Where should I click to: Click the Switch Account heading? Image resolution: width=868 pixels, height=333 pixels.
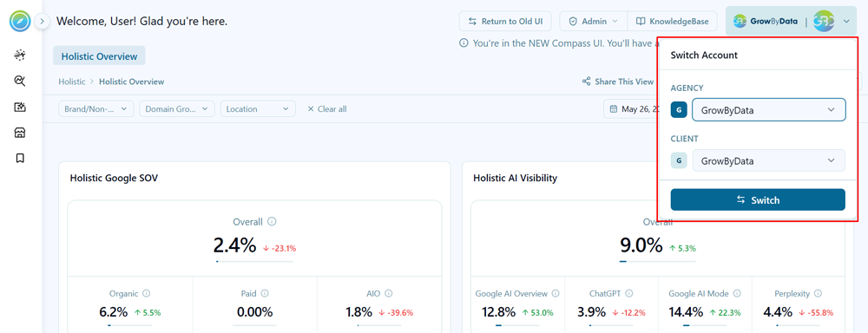(704, 55)
